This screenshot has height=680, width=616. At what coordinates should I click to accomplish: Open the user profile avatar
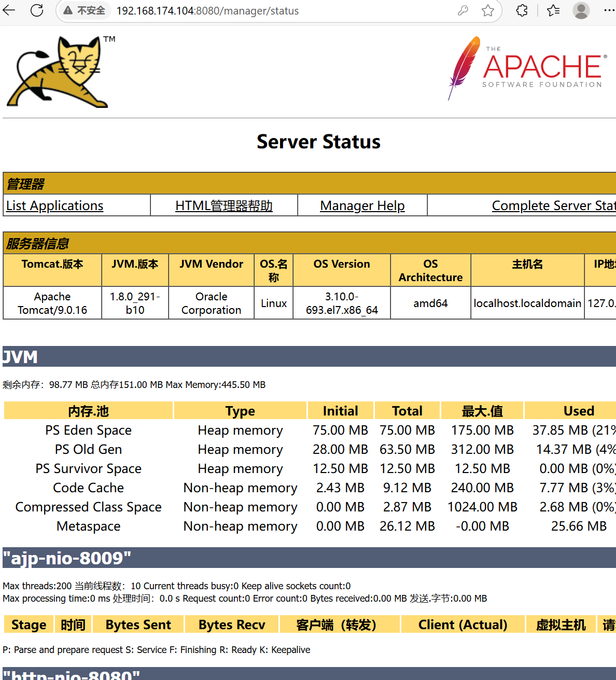(581, 10)
